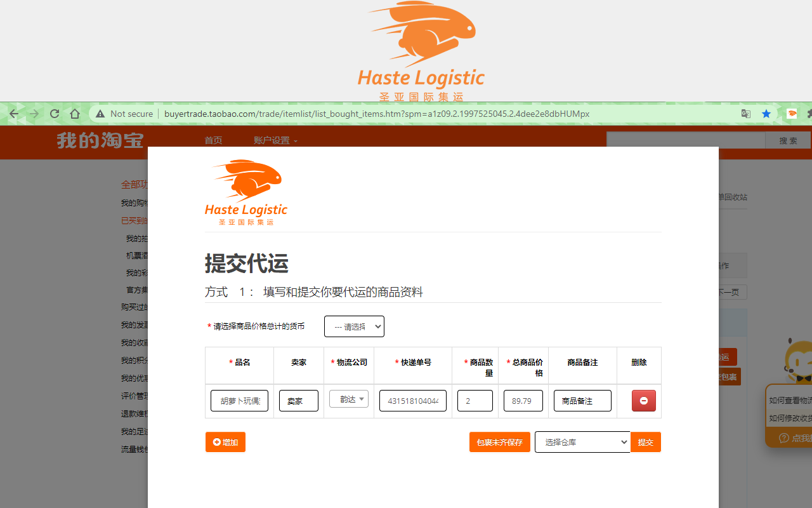Click the blue bookmark star
The height and width of the screenshot is (508, 812).
point(766,114)
